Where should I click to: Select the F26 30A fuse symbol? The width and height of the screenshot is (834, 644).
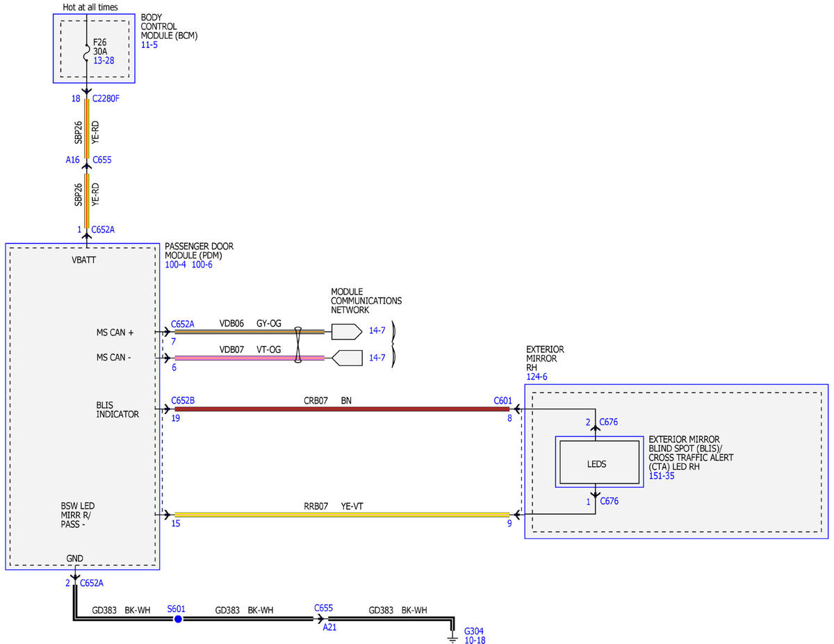click(86, 51)
